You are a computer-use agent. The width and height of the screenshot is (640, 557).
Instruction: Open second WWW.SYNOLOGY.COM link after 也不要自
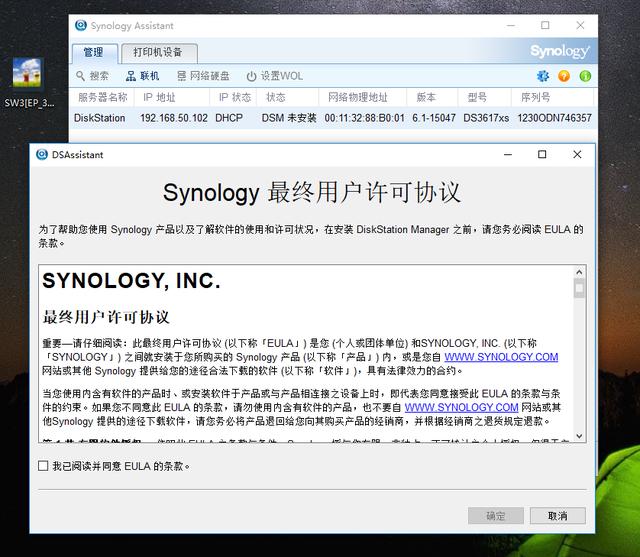click(461, 407)
